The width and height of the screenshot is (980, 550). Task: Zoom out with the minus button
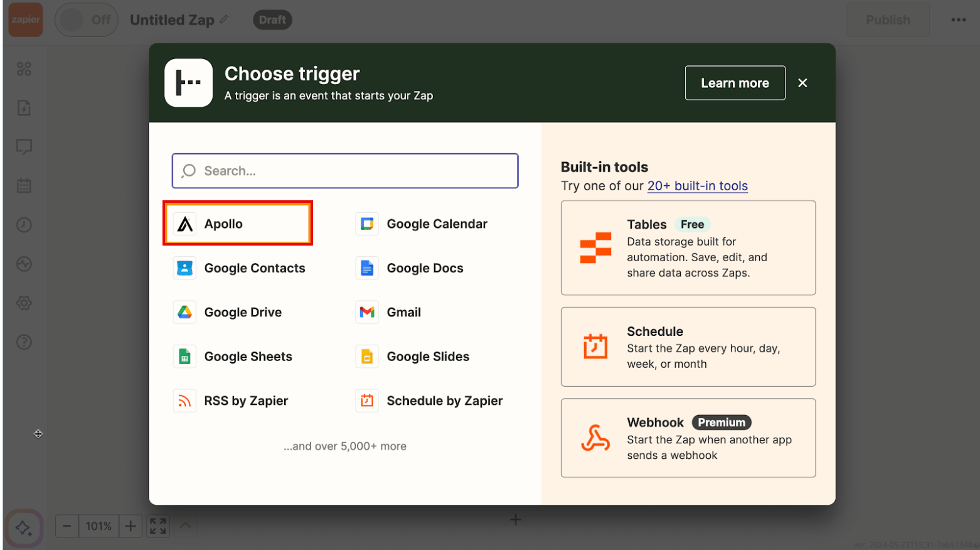[x=67, y=526]
